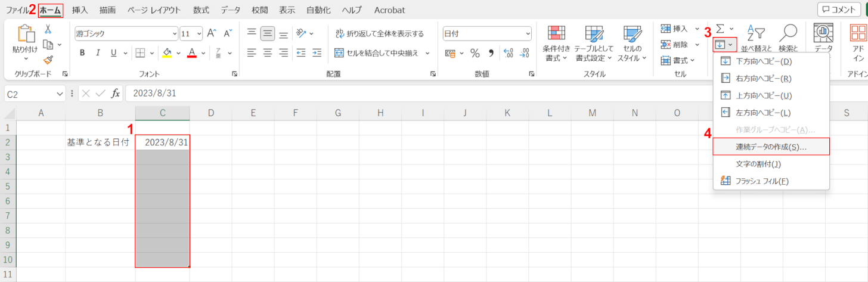Click the increase font size icon
The image size is (868, 282).
[212, 34]
